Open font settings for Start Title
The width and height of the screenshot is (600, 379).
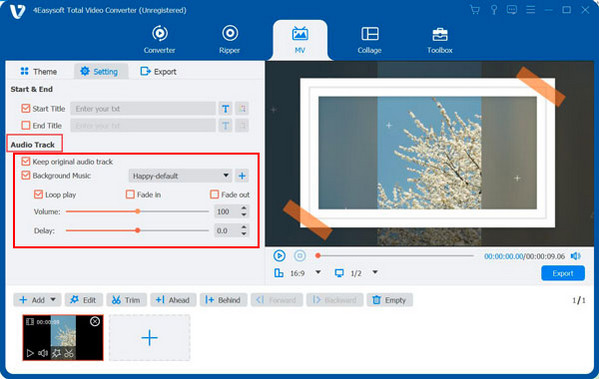225,109
